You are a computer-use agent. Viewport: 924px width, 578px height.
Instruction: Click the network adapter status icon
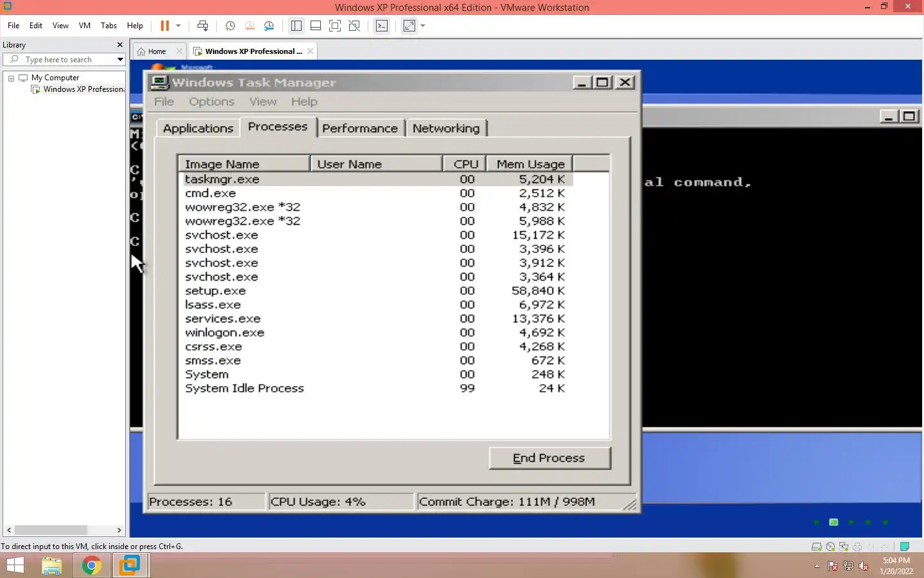coord(844,547)
